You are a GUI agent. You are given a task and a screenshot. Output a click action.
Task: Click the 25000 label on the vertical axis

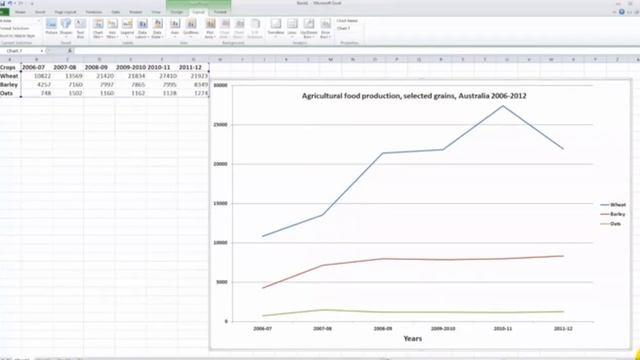click(220, 125)
